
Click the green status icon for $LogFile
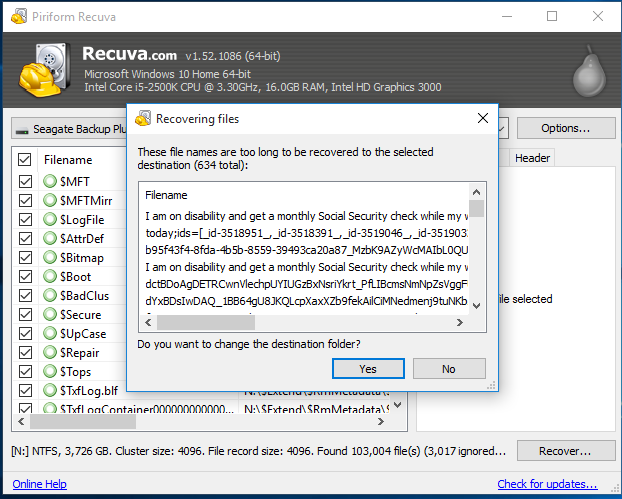coord(50,219)
